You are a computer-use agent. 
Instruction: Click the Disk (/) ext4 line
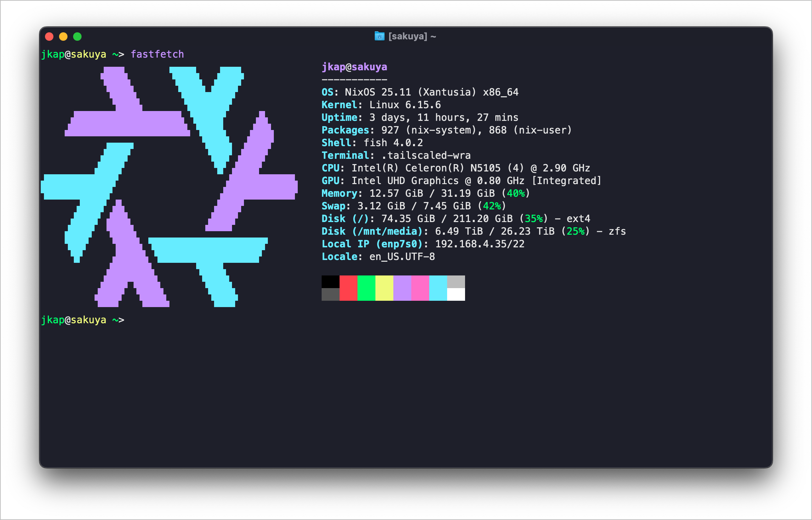pyautogui.click(x=456, y=219)
